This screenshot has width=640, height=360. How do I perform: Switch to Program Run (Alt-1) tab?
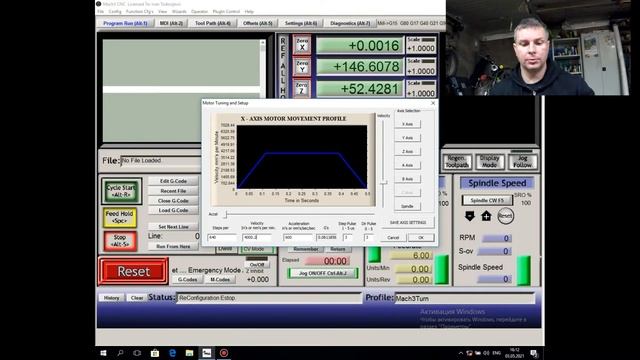[x=125, y=24]
